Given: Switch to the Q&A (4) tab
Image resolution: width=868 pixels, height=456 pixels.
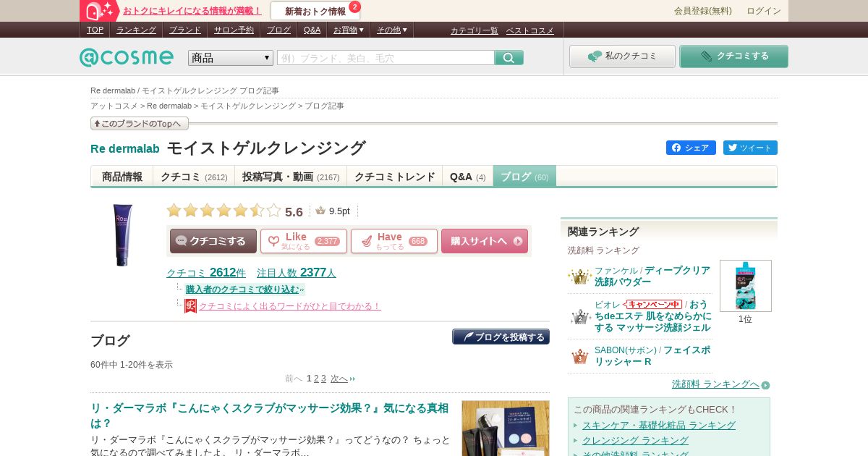Looking at the screenshot, I should (468, 177).
